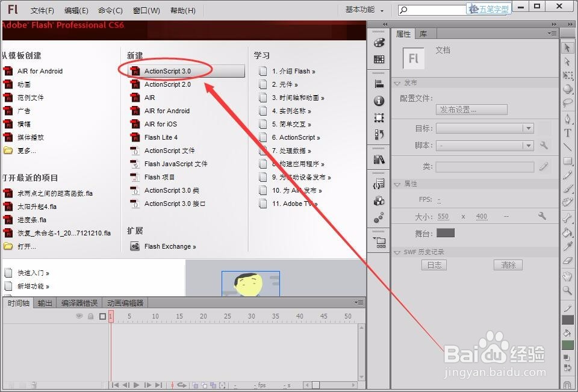Click the 发布设置... button

coord(471,110)
